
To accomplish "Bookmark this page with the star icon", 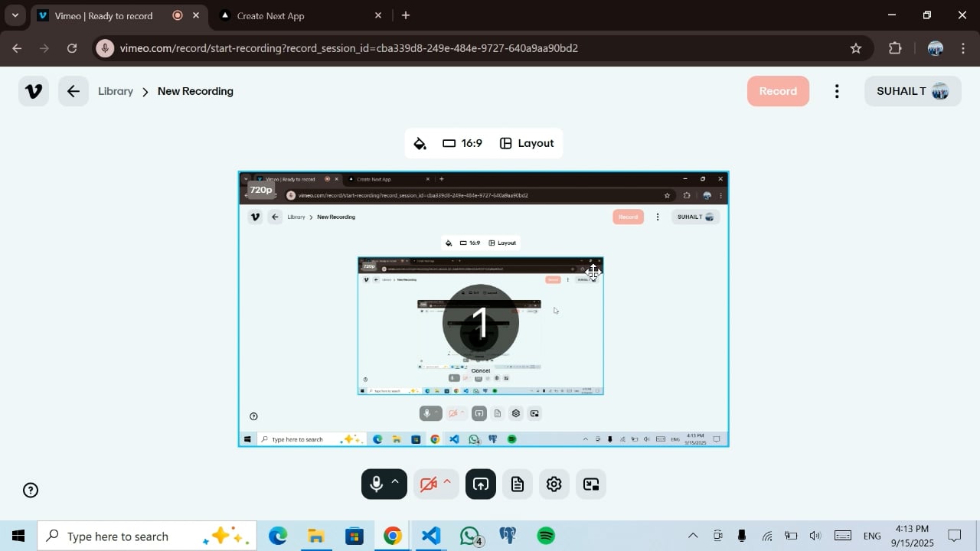I will (x=856, y=48).
